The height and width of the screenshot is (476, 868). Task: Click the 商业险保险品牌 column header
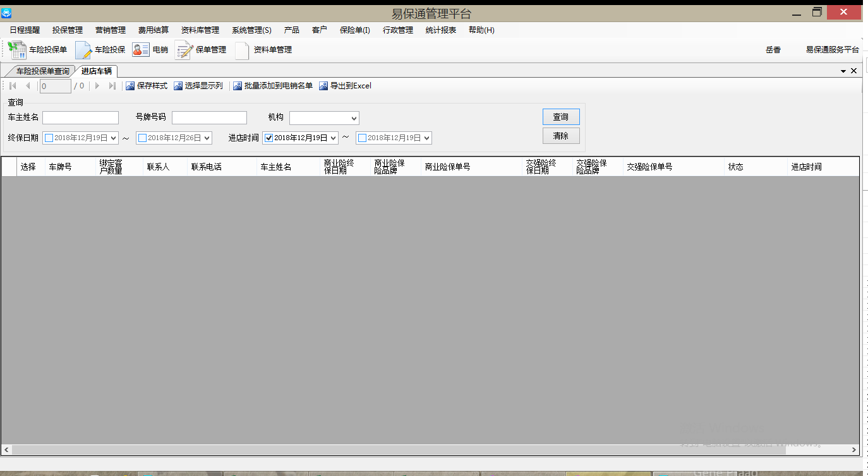(x=396, y=167)
